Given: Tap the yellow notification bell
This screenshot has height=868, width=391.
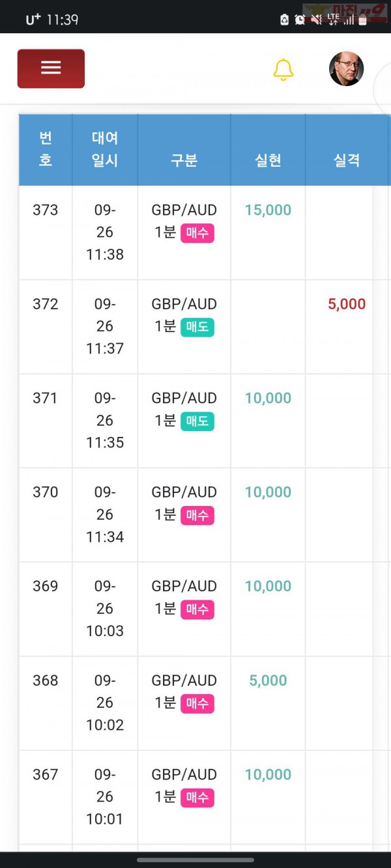Looking at the screenshot, I should (x=283, y=70).
